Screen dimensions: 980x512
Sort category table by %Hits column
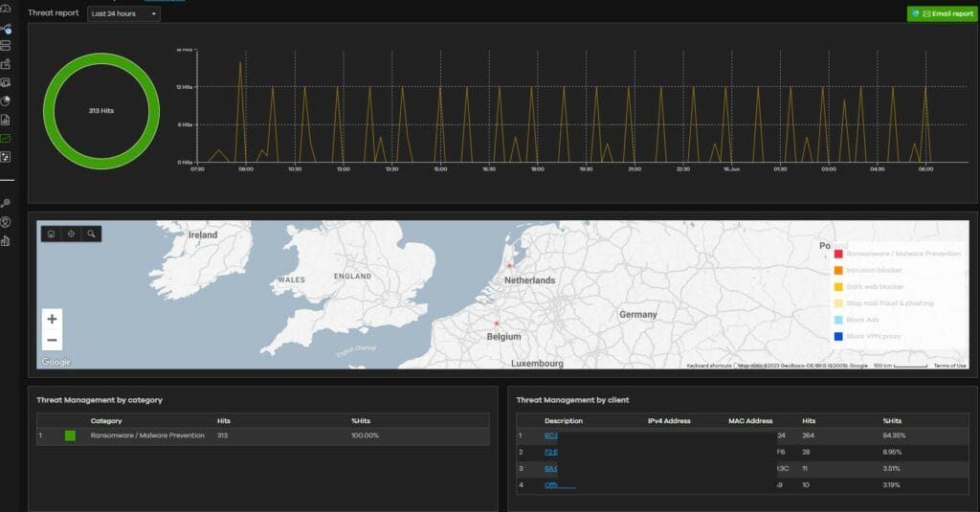pyautogui.click(x=363, y=420)
